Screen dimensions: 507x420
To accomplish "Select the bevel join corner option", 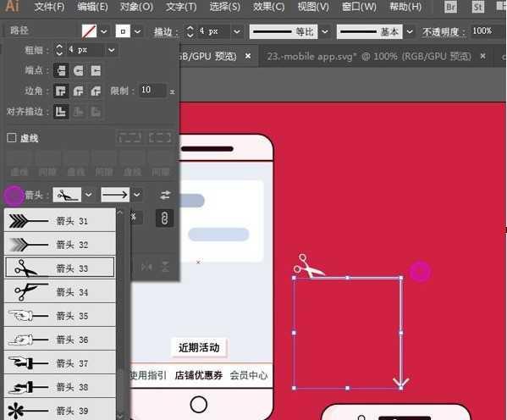I will click(96, 91).
